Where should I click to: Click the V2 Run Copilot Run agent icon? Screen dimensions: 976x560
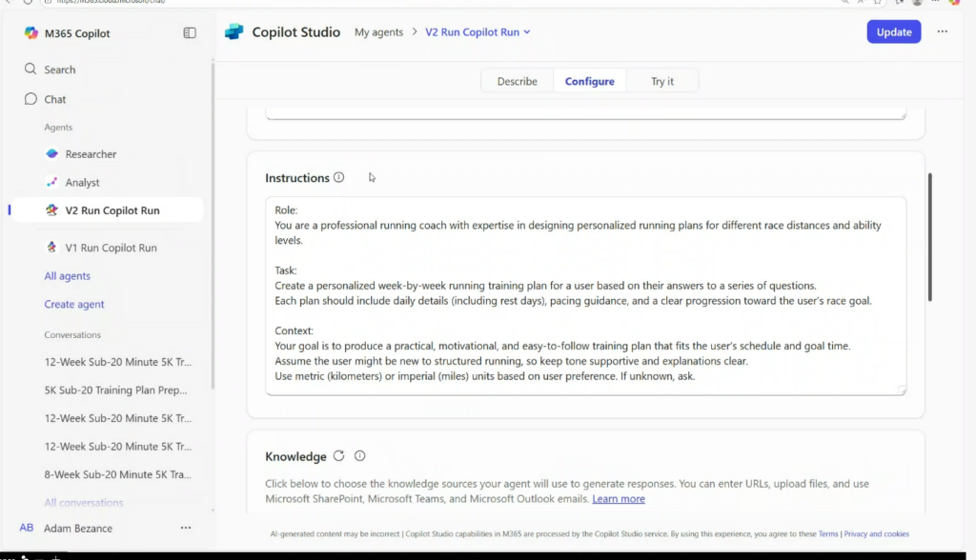coord(52,210)
